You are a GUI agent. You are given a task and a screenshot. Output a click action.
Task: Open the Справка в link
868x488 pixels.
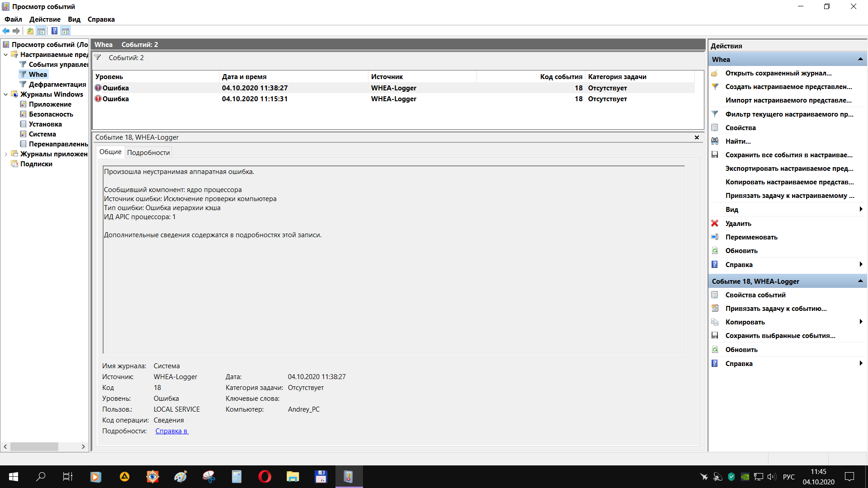172,431
